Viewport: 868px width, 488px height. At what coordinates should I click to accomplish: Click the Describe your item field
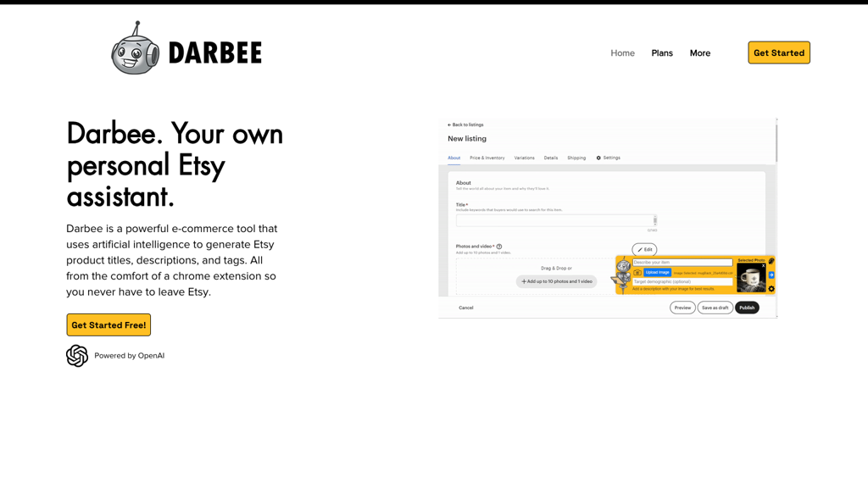pos(682,262)
